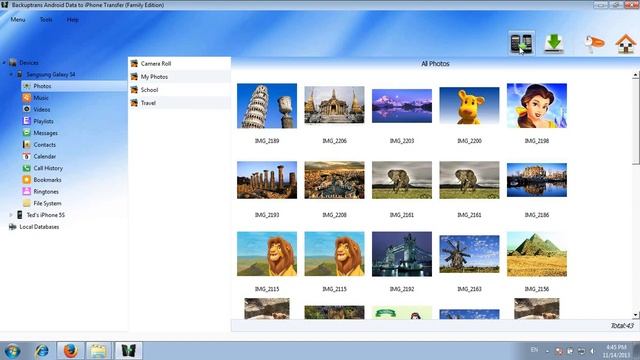
Task: Select the IMG_2163 windmill photo
Action: (x=469, y=254)
